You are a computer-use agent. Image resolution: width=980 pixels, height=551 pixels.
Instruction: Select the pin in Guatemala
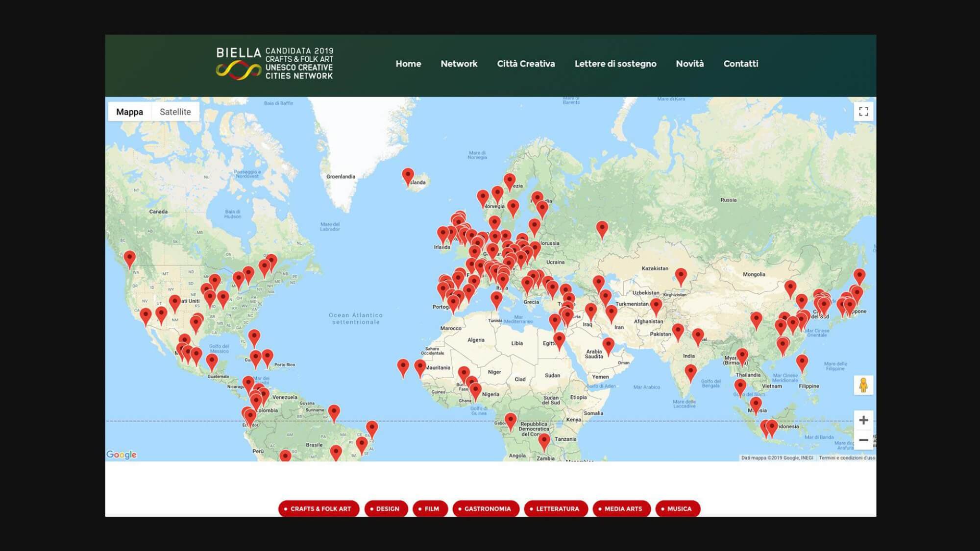click(x=212, y=362)
